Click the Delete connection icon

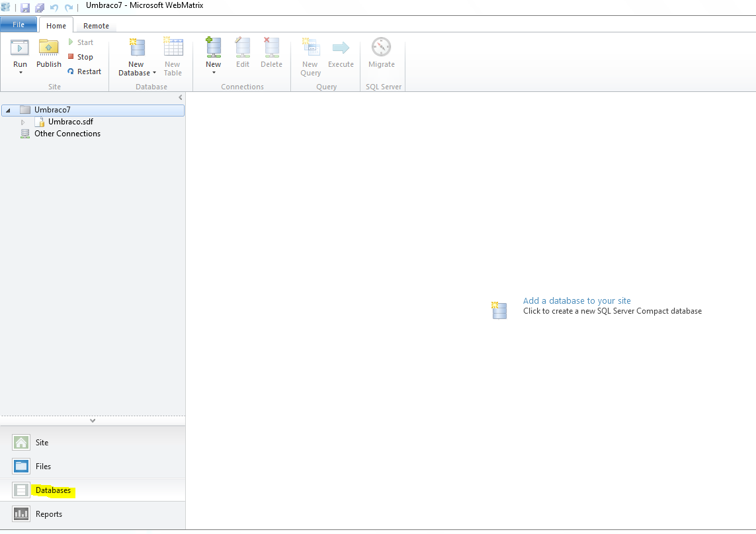click(x=271, y=47)
